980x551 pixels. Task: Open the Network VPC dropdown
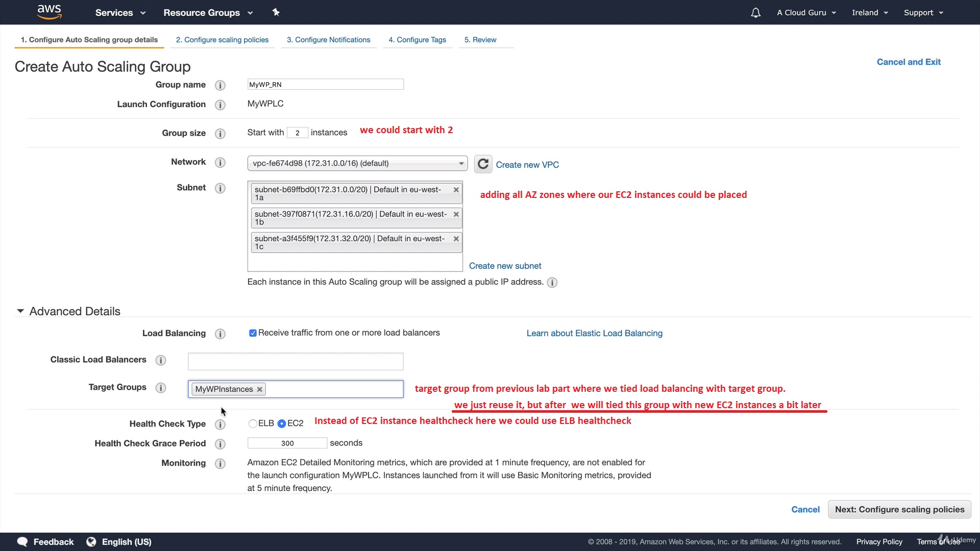pyautogui.click(x=357, y=163)
